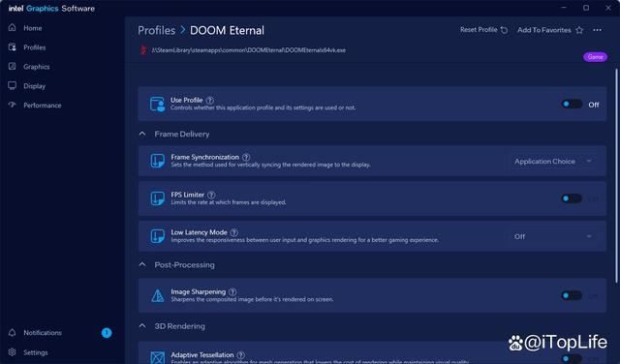Screen dimensions: 620x364
Task: Click the Adaptive Tessellation setting icon
Action: pos(157,357)
